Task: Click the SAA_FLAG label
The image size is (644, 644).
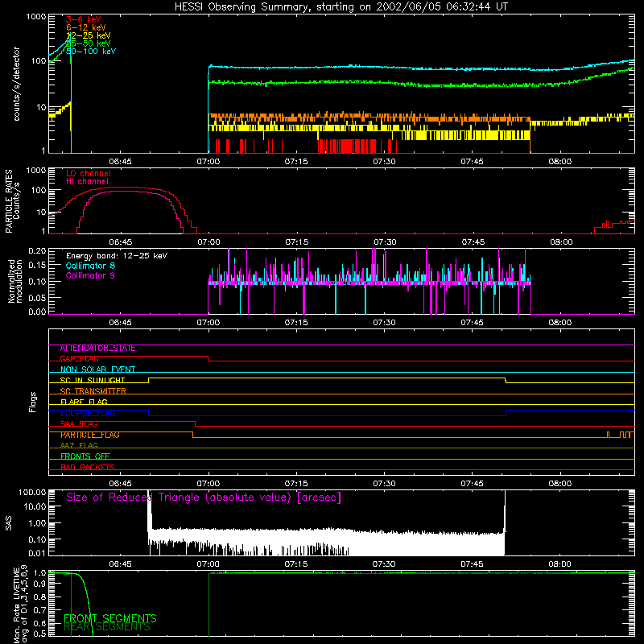Action: point(79,424)
